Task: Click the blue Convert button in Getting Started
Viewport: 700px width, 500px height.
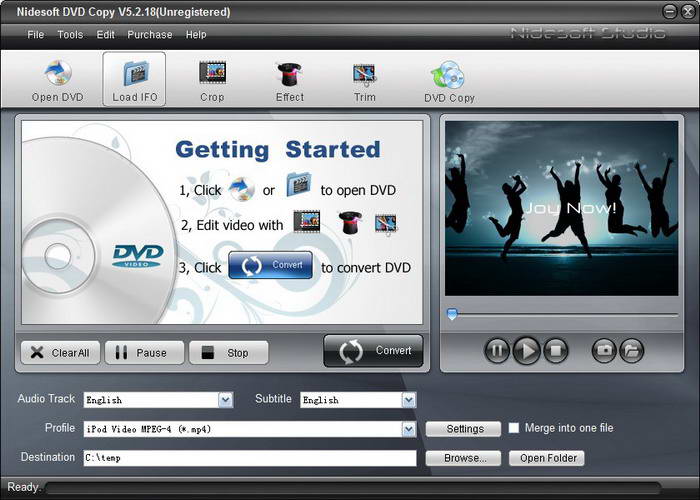Action: pos(271,265)
